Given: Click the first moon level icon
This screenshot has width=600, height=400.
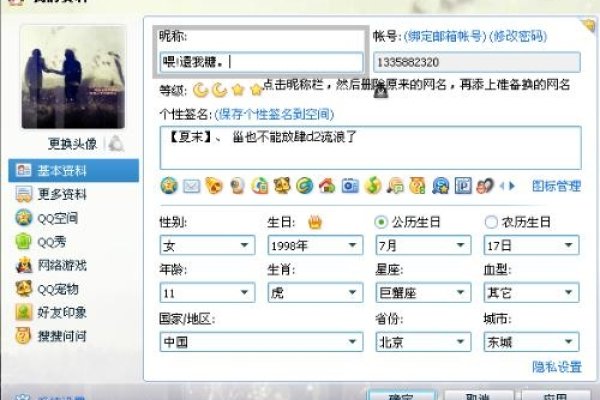Looking at the screenshot, I should click(200, 90).
